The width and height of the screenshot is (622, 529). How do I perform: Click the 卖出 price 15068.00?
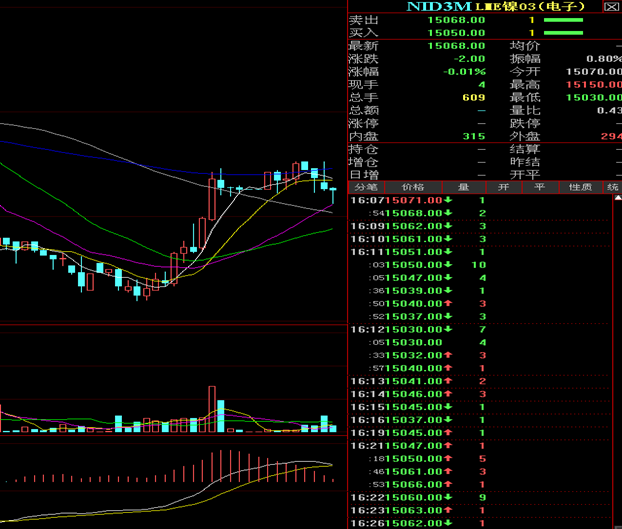pos(456,20)
